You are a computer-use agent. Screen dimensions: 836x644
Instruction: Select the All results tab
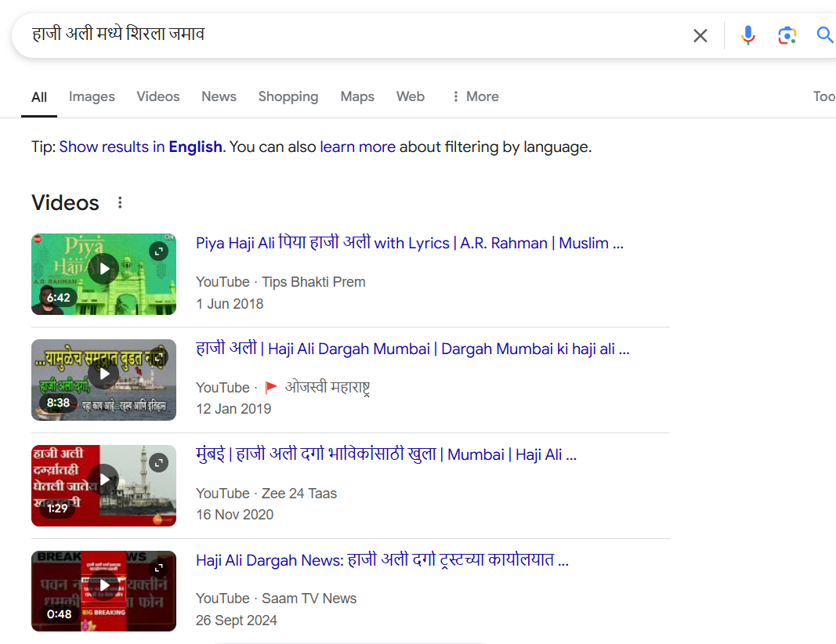(39, 97)
